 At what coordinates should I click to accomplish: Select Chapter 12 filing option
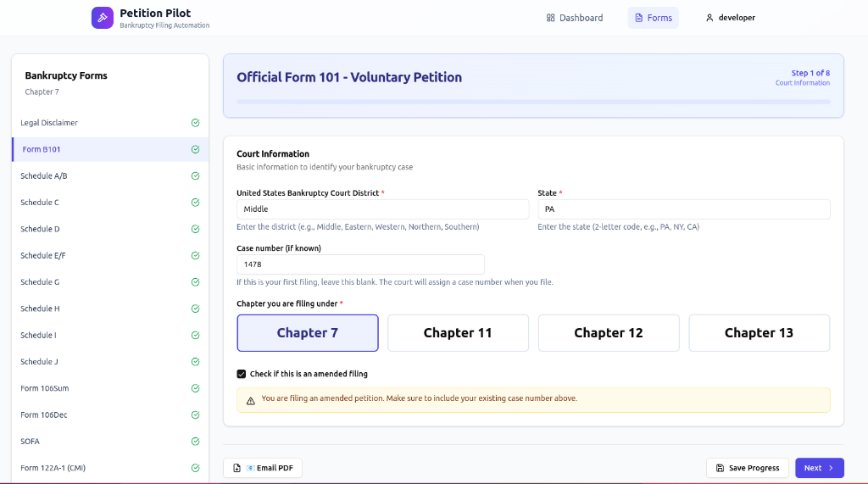point(609,333)
